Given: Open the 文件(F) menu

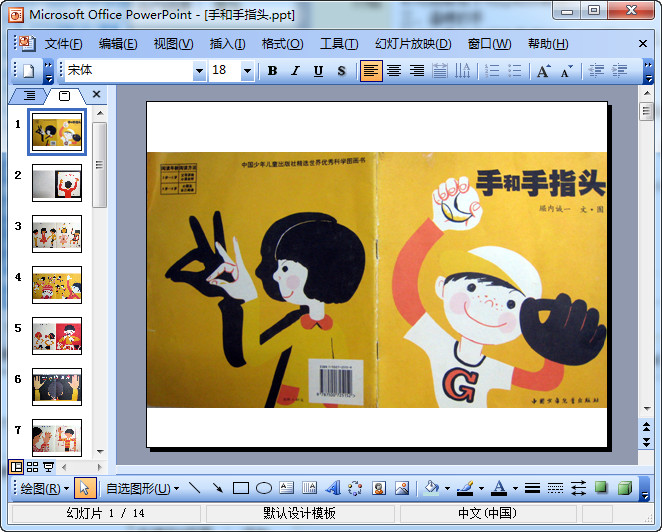Looking at the screenshot, I should (x=64, y=44).
